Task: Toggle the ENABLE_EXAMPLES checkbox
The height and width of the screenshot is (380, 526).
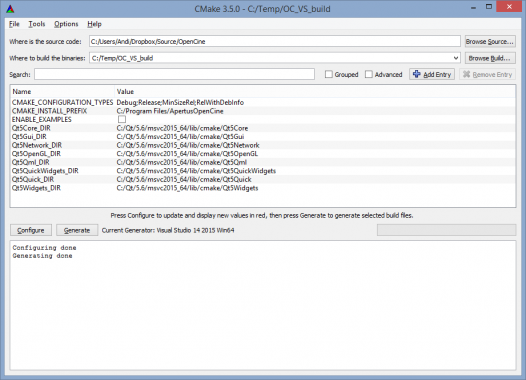Action: [122, 119]
